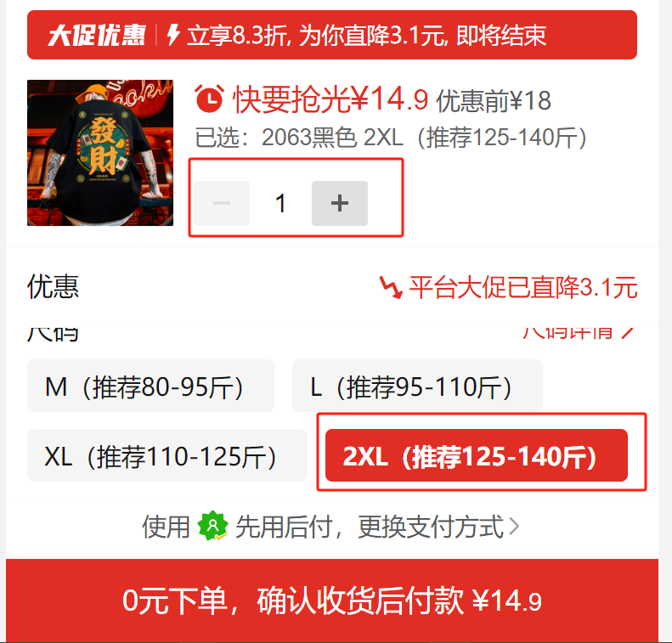This screenshot has width=672, height=643.
Task: Click the green pay-later badge icon
Action: pyautogui.click(x=212, y=526)
